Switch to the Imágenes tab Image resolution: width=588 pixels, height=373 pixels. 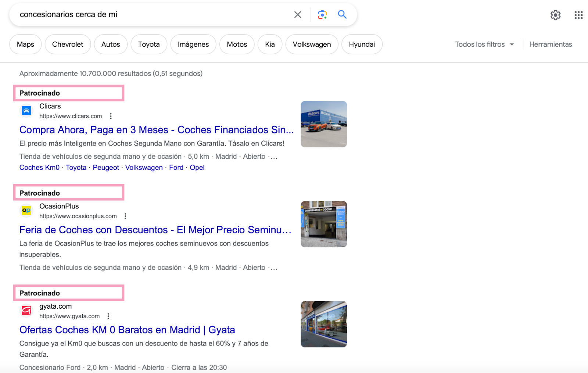point(193,44)
